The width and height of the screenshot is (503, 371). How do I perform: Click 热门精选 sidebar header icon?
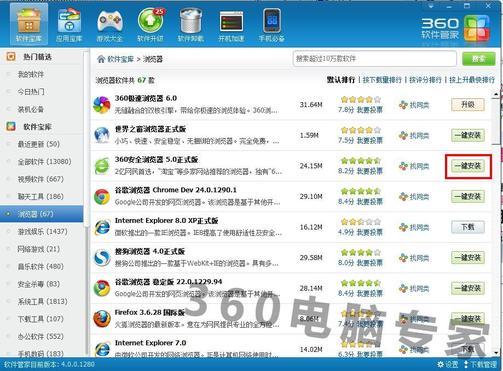[11, 57]
